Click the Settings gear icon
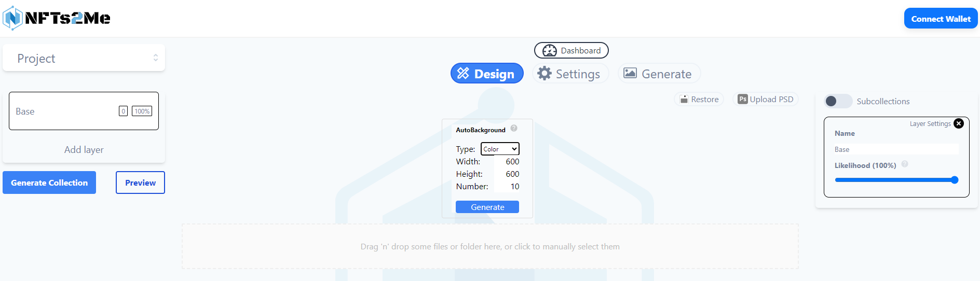Screen dimensions: 980x281 [x=544, y=74]
